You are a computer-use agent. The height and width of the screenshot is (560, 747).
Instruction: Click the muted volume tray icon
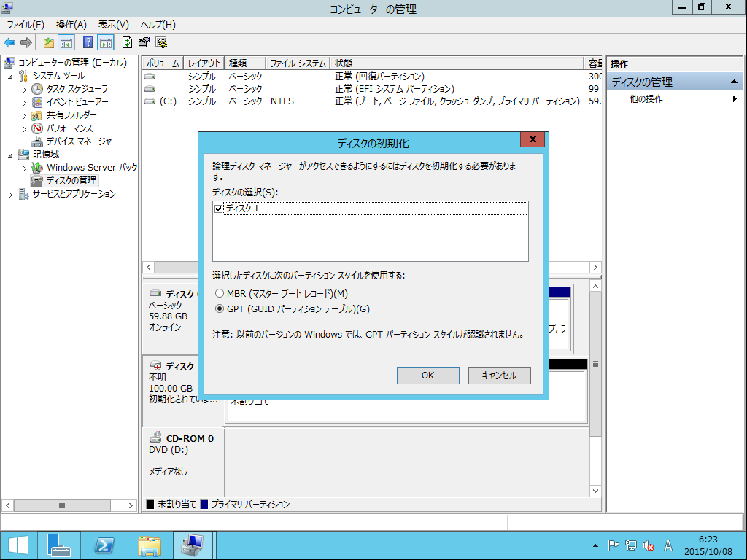point(649,545)
